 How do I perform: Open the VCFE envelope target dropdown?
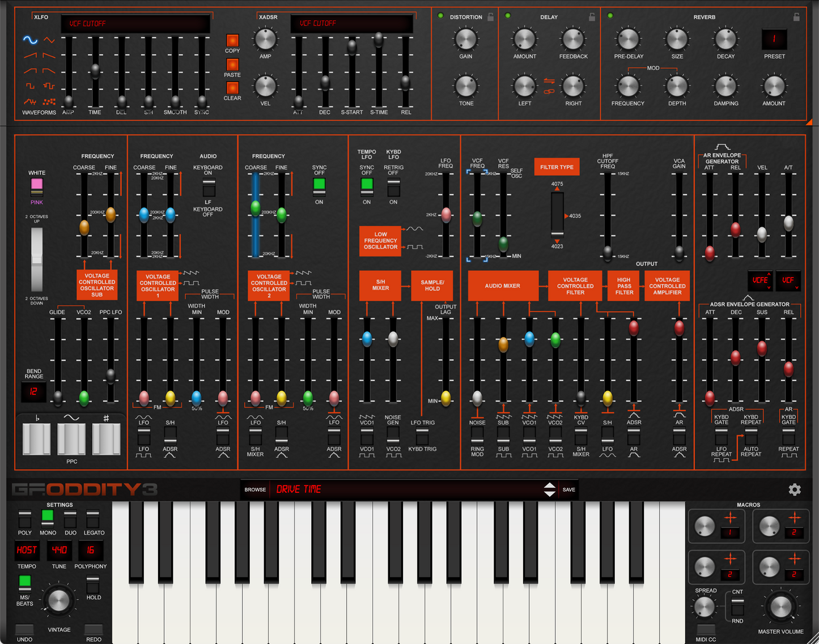point(760,280)
